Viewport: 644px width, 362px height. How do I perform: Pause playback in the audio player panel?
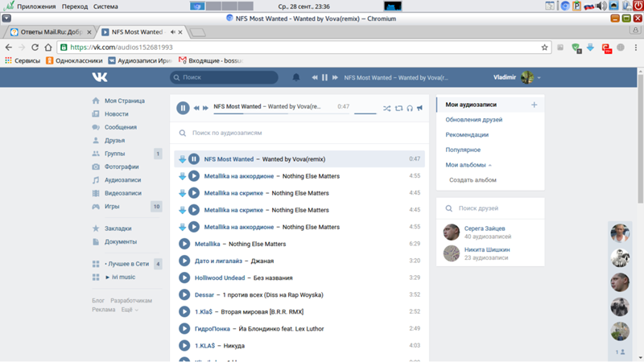tap(183, 108)
